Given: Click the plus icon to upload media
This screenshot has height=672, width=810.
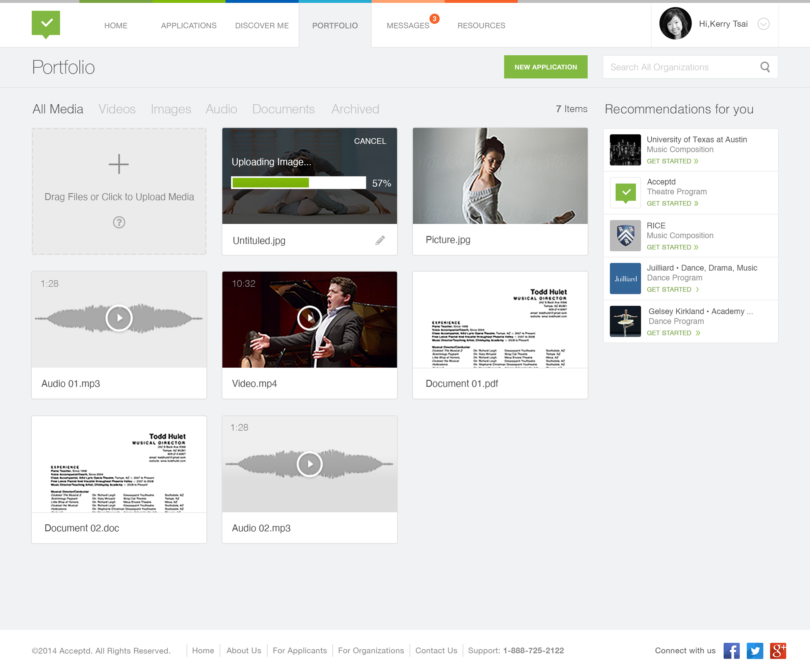Looking at the screenshot, I should point(118,164).
